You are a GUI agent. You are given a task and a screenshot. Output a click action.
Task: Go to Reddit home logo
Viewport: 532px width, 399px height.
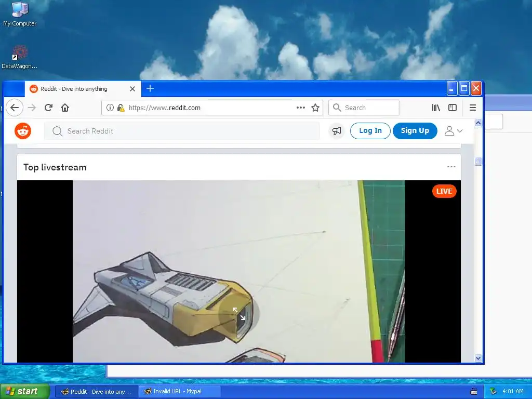(x=23, y=131)
